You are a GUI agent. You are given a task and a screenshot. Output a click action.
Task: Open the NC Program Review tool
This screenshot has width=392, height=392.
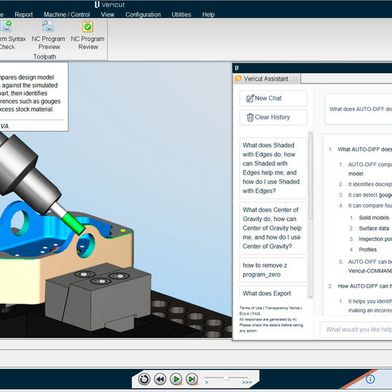(x=88, y=35)
